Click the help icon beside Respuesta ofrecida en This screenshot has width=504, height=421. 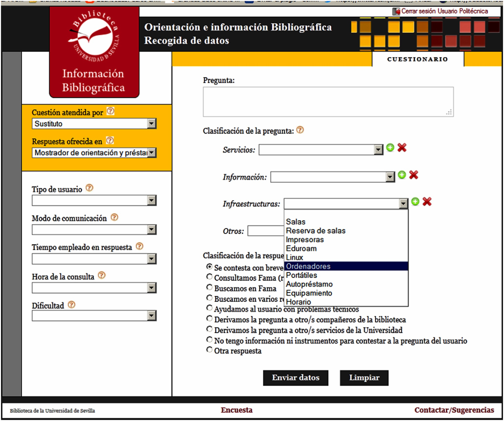click(110, 140)
